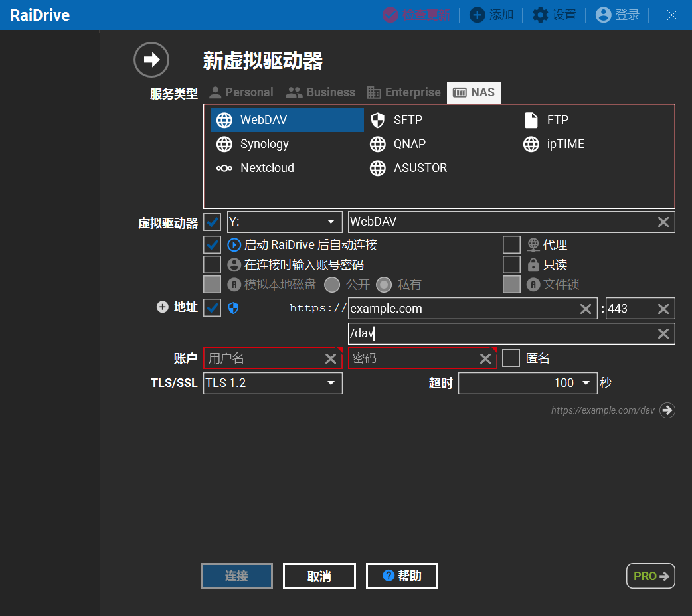Enable the 代理 proxy checkbox
The width and height of the screenshot is (692, 616).
point(511,245)
